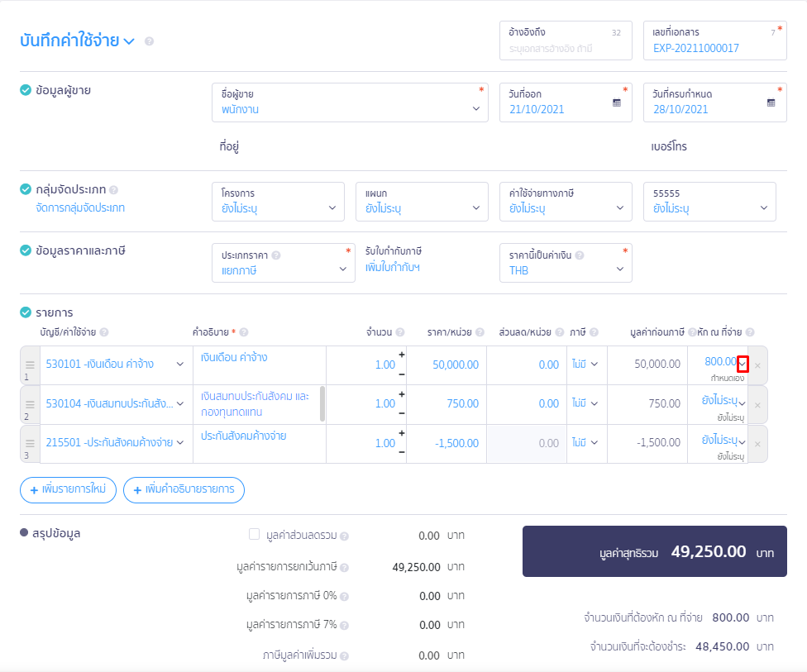Click เพิ่มใบกำกับฯ link

click(393, 268)
